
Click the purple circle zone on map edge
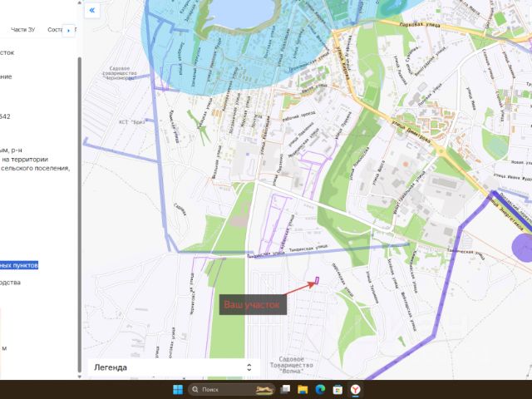(x=523, y=248)
